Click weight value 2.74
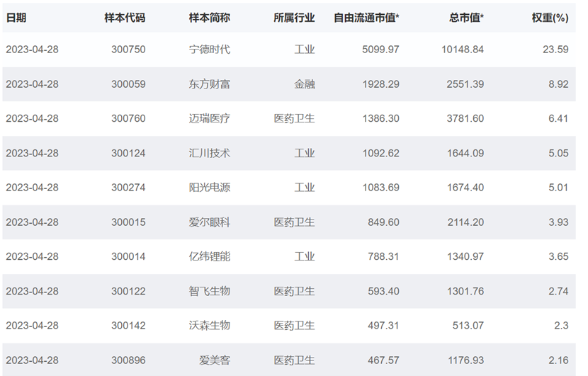This screenshot has width=588, height=376. tap(558, 291)
